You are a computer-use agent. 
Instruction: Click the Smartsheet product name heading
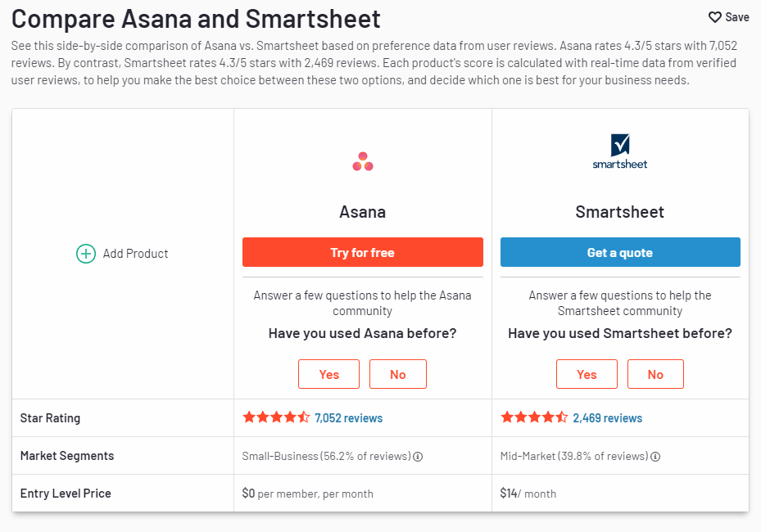click(620, 212)
